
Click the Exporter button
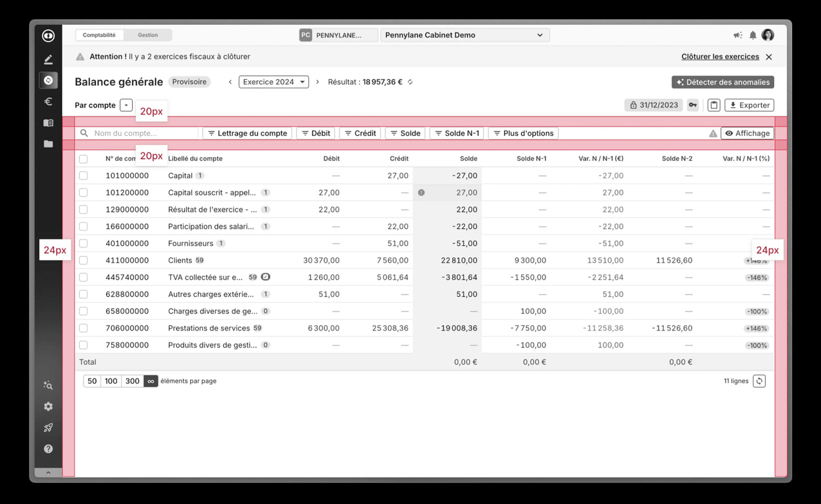[x=749, y=105]
